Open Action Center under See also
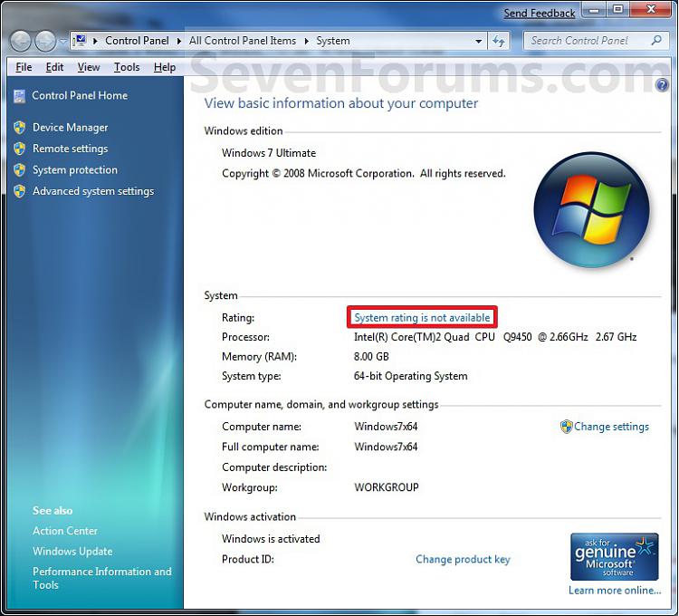Image resolution: width=679 pixels, height=616 pixels. pos(65,531)
